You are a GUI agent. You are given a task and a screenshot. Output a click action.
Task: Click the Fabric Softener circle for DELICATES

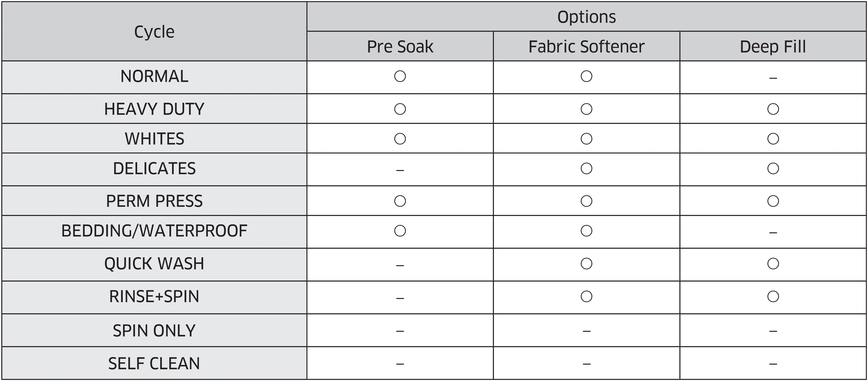pos(586,168)
